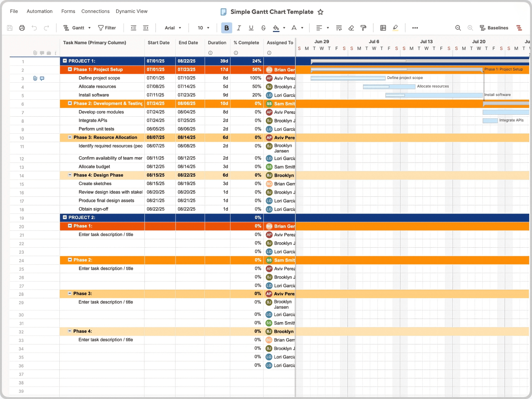Click the Print icon
This screenshot has width=532, height=399.
(22, 28)
